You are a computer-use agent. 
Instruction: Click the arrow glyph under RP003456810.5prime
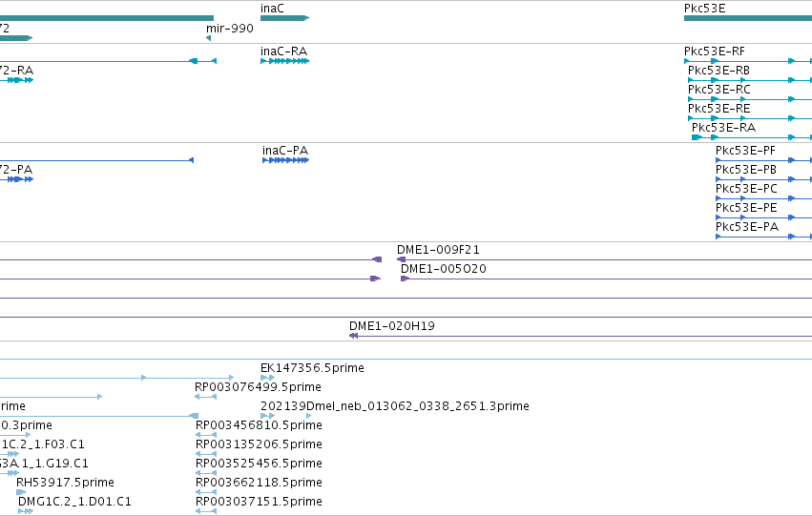tap(205, 435)
